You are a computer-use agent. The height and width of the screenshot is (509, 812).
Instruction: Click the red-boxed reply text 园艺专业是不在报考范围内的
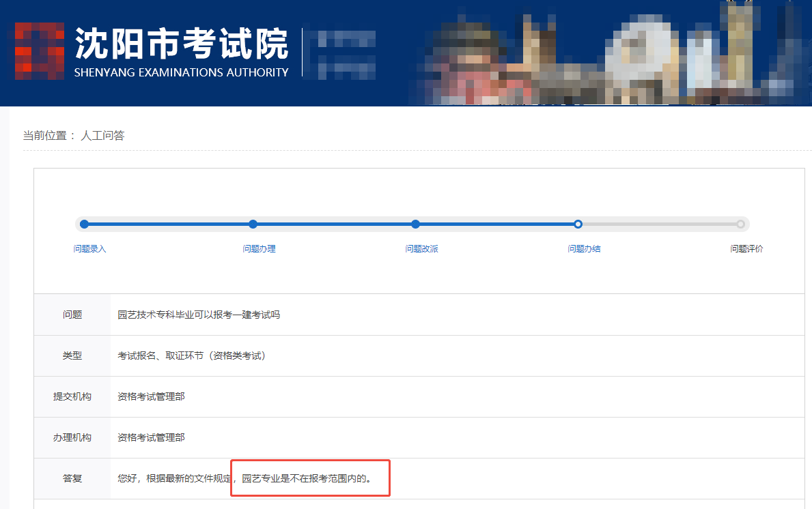coord(307,478)
